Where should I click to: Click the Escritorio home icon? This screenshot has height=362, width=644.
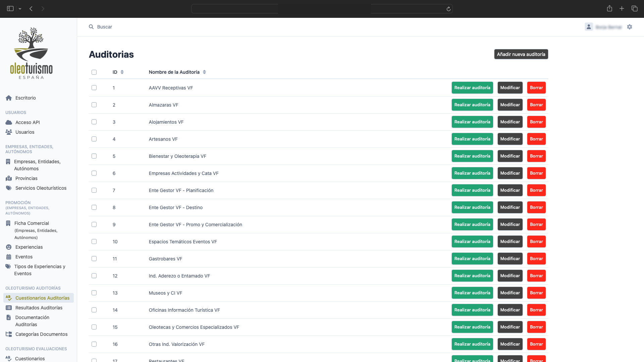[x=9, y=98]
